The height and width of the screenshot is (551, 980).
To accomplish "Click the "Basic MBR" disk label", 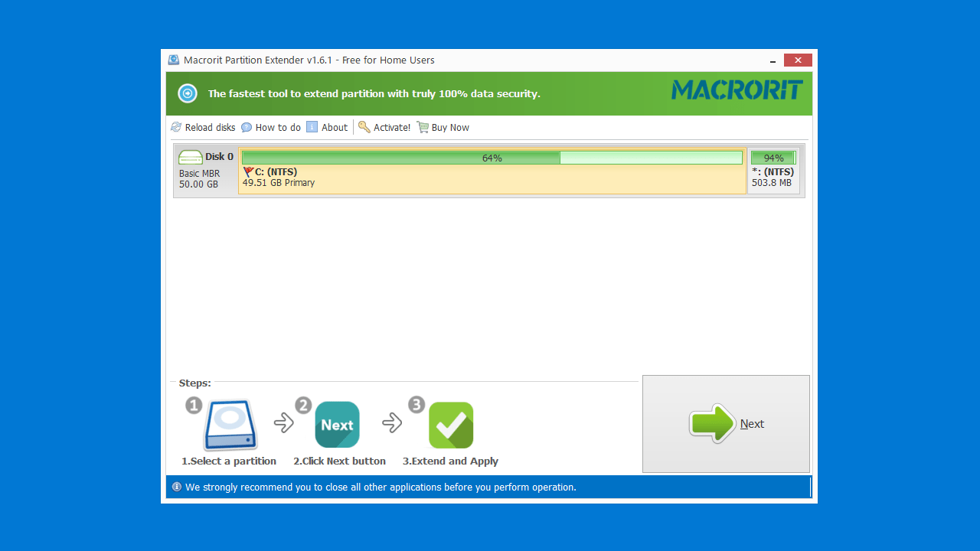I will coord(200,174).
